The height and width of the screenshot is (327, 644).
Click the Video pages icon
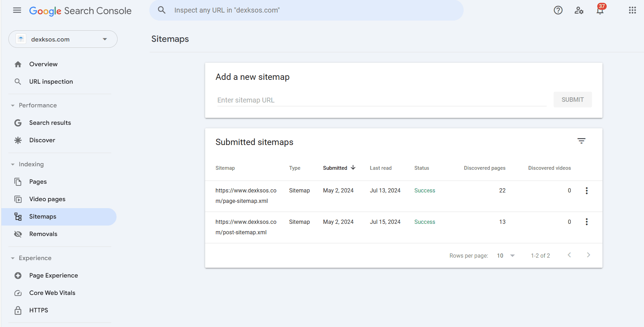click(x=18, y=199)
